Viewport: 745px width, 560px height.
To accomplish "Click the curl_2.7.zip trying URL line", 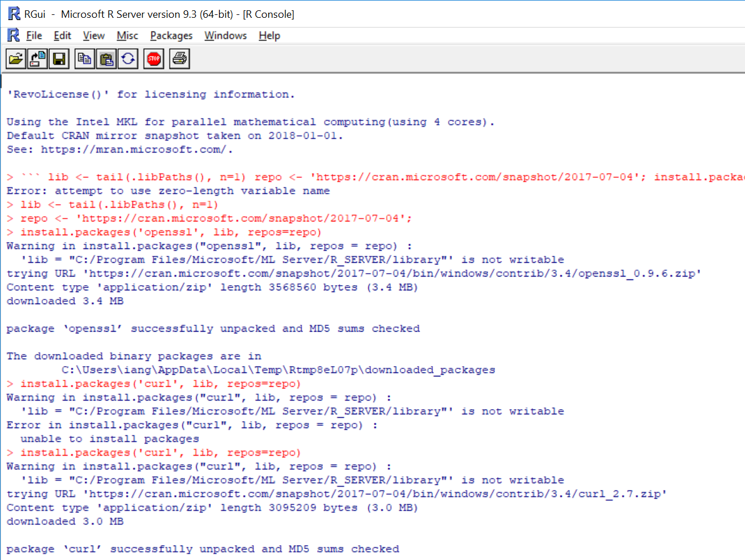I will [336, 493].
